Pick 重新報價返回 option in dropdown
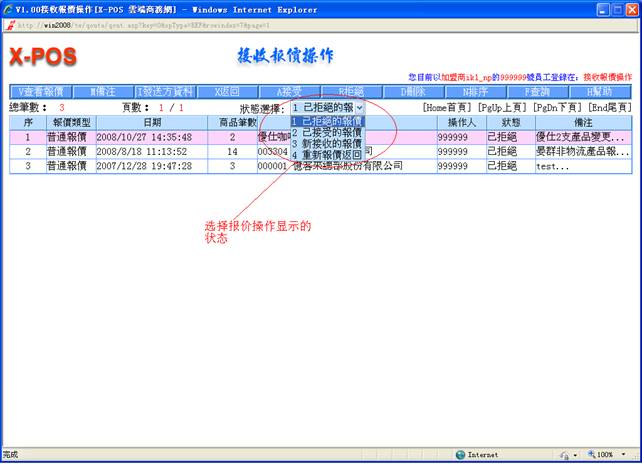 [x=326, y=155]
